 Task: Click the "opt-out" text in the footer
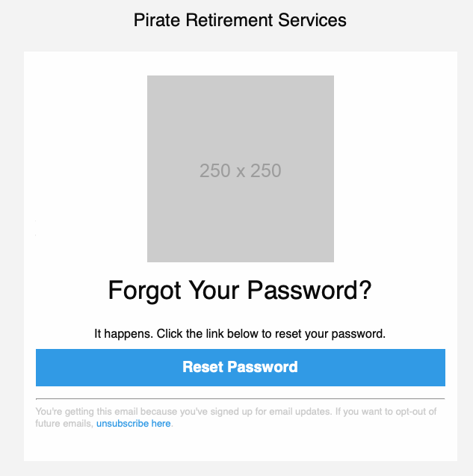tap(408, 412)
